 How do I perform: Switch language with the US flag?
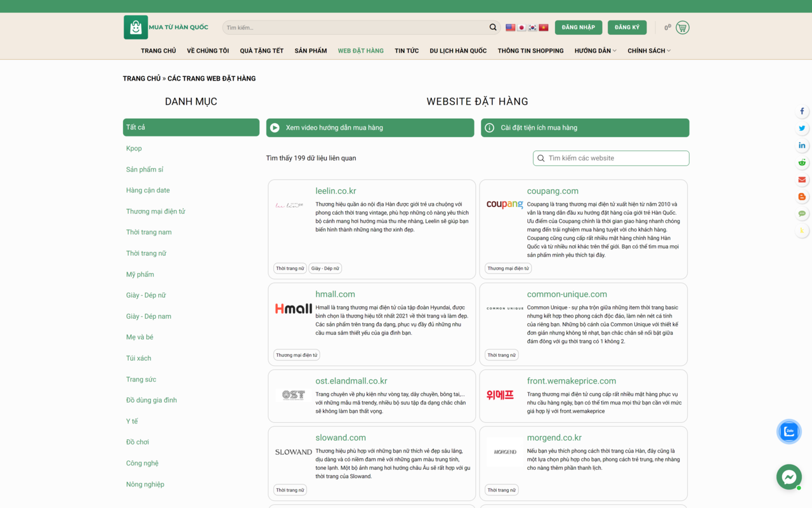point(511,27)
